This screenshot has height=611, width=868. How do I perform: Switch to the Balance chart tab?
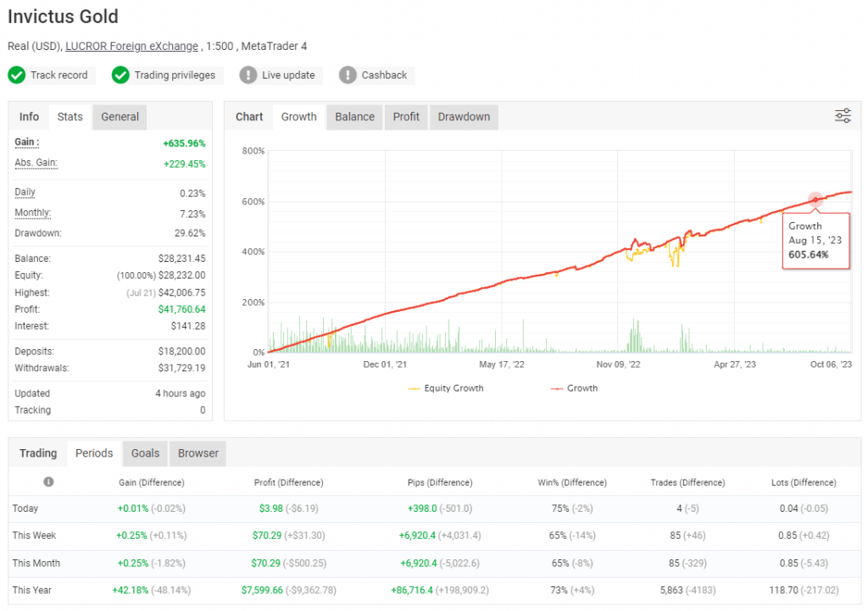353,116
